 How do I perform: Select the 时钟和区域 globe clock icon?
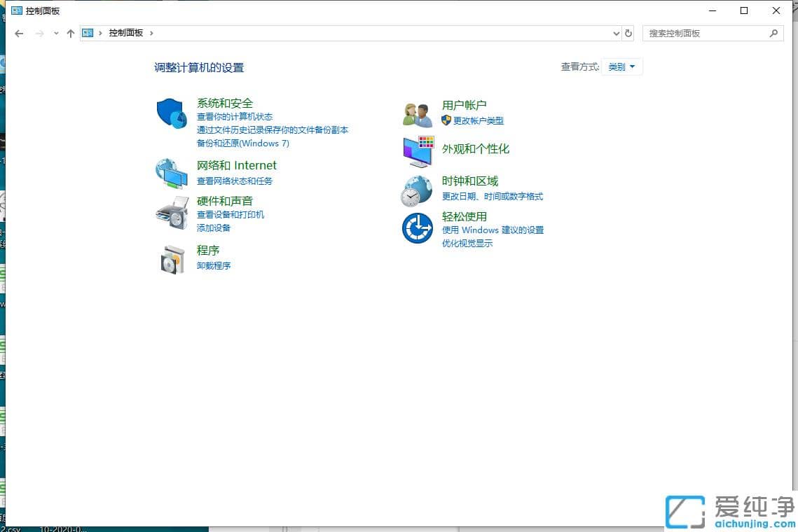pyautogui.click(x=416, y=188)
